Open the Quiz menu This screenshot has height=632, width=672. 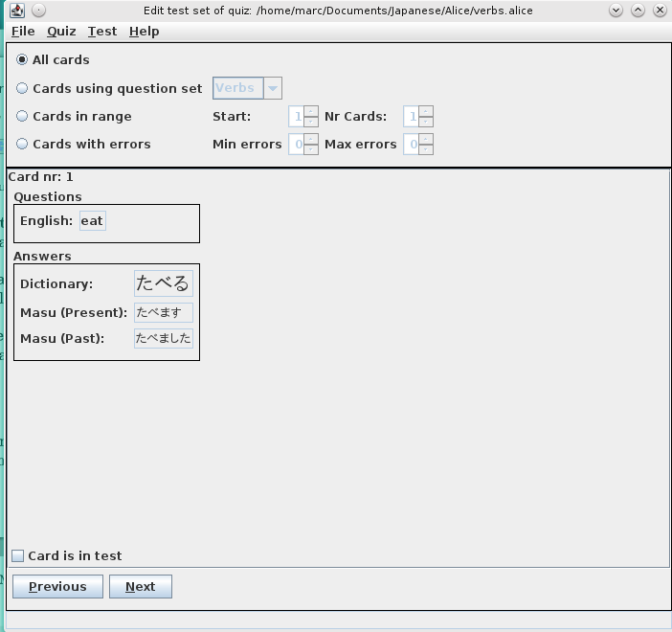tap(61, 32)
